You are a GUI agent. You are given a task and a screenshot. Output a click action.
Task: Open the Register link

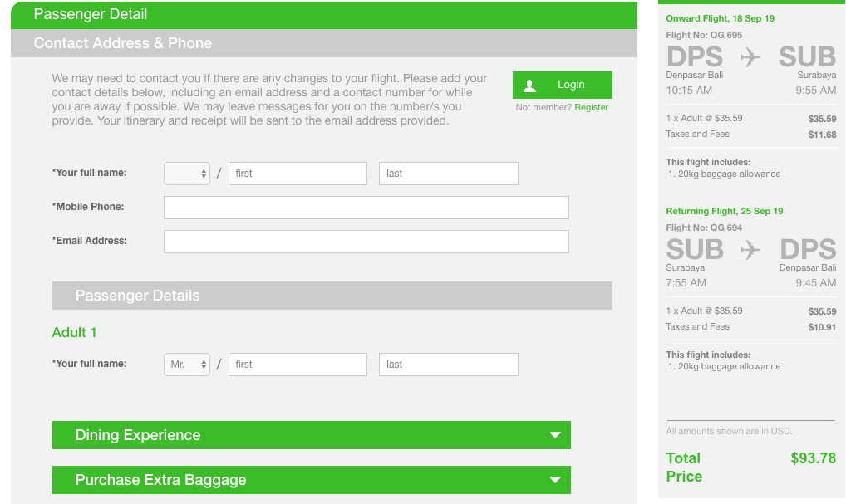click(592, 107)
